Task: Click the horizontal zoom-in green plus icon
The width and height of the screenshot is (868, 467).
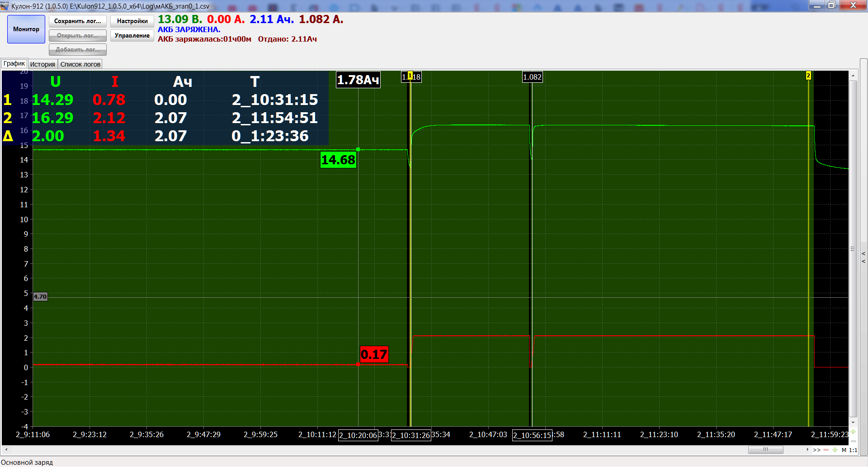Action: tap(835, 450)
